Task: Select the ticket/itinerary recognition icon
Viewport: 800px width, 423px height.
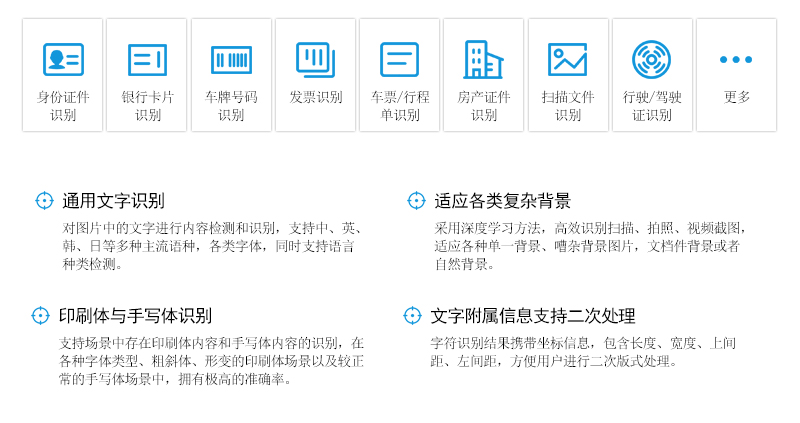Action: (399, 60)
